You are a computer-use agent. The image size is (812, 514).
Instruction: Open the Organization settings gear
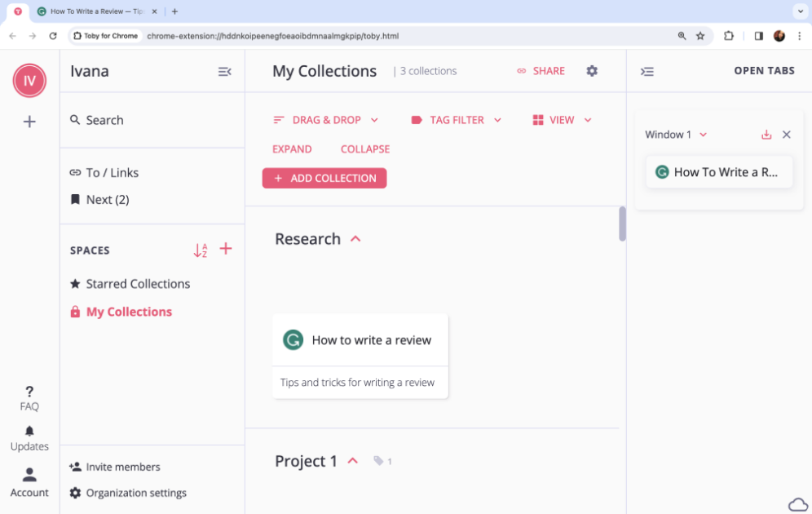[x=75, y=493]
